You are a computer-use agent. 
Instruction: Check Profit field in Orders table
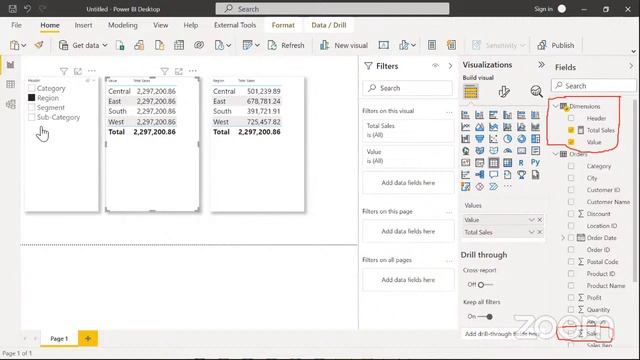(x=571, y=298)
